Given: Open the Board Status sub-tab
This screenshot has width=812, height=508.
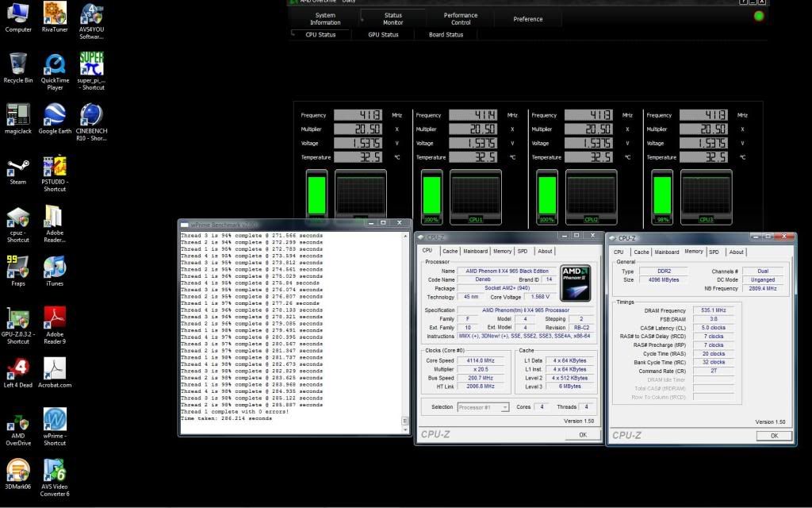Looking at the screenshot, I should [446, 35].
